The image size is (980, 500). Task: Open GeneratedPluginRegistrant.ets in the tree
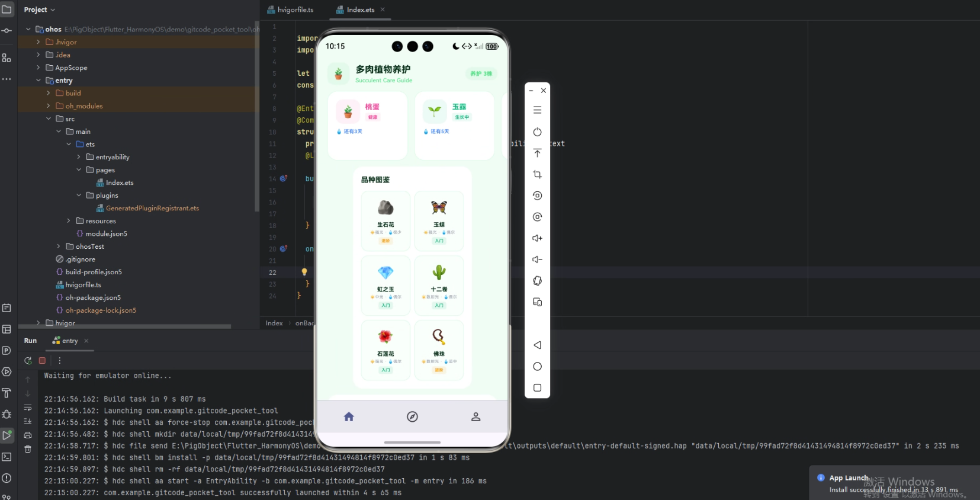147,208
